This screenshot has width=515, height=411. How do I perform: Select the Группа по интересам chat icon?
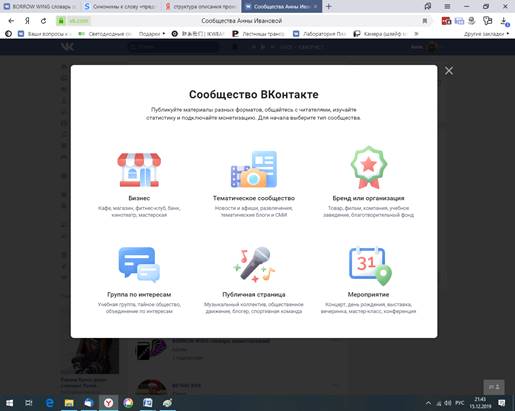tap(139, 264)
